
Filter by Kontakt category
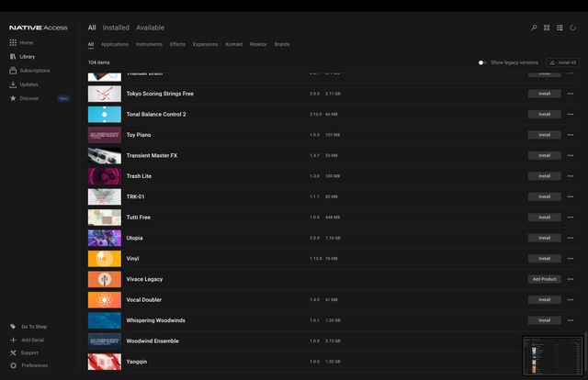(x=233, y=44)
